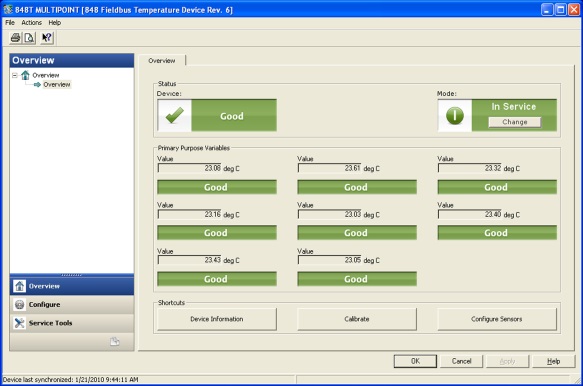
Task: Select the Overview tab
Action: tap(162, 61)
